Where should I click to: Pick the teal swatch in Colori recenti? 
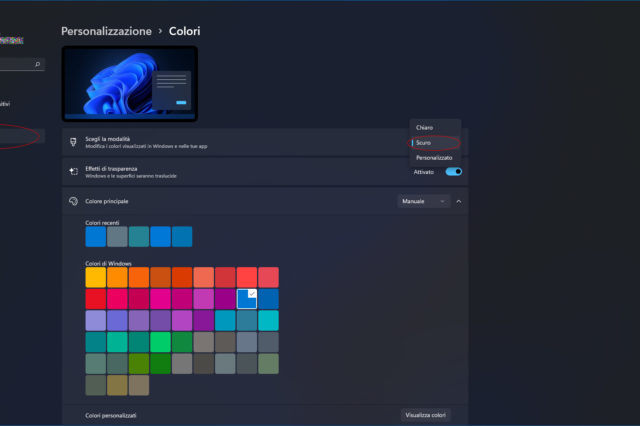[139, 237]
